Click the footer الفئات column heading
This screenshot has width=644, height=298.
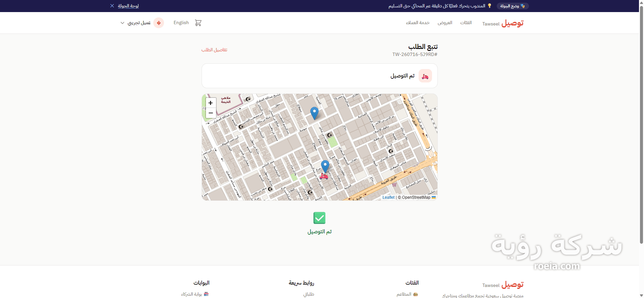coord(412,283)
